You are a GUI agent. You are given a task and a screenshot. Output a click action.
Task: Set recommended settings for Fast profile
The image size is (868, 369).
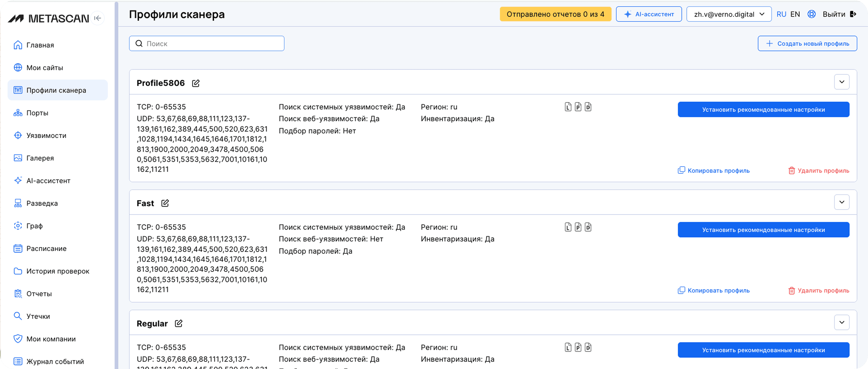763,230
